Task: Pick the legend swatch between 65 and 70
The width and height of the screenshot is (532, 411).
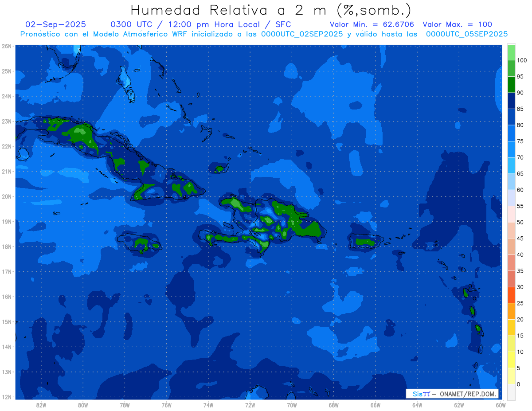Action: (511, 165)
